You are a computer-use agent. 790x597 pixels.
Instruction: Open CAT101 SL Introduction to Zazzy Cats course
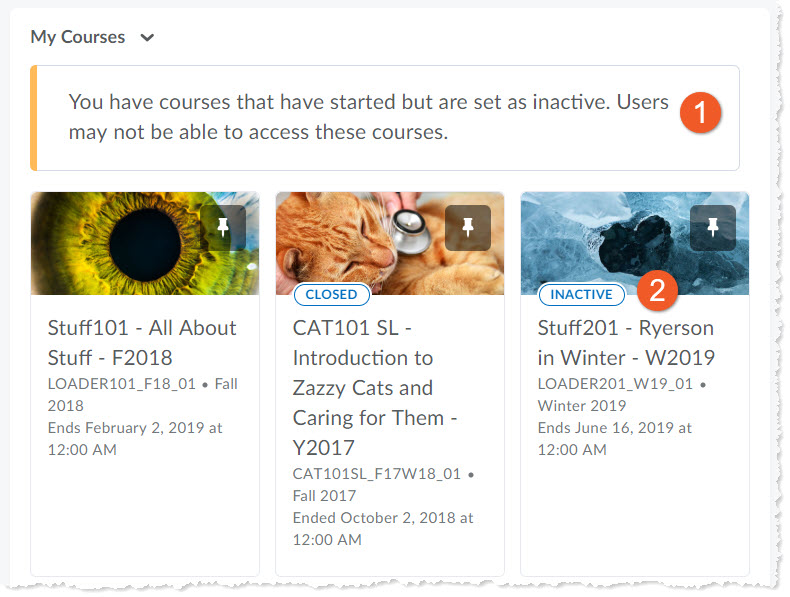[x=363, y=387]
